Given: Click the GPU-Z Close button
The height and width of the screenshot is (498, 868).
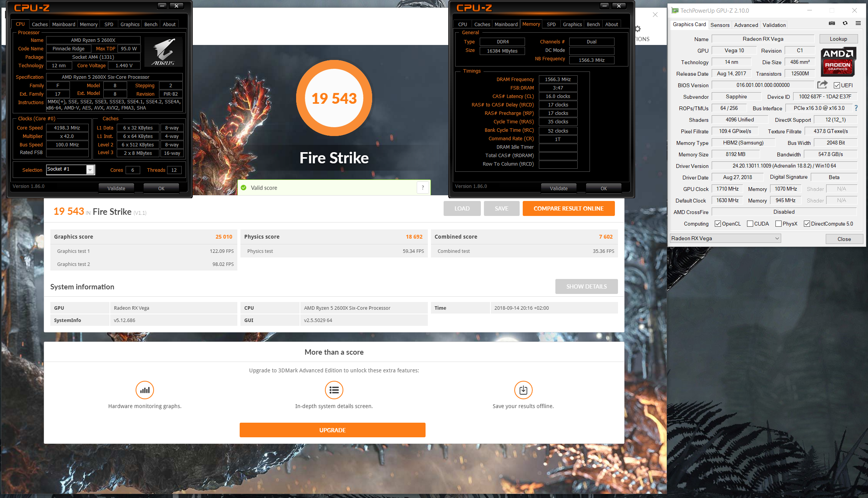Looking at the screenshot, I should pos(844,239).
